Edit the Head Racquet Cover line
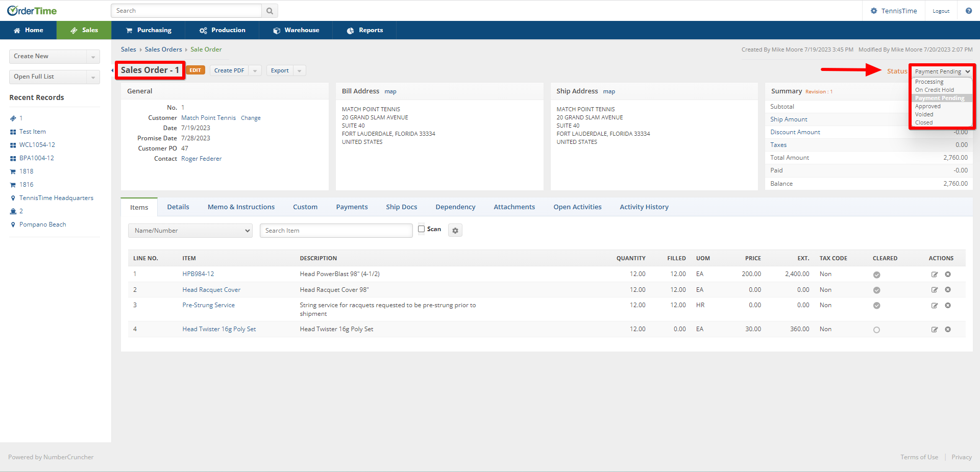 pyautogui.click(x=935, y=290)
